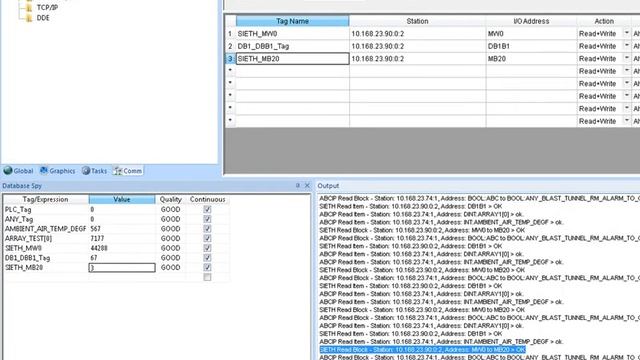Click the DDE folder icon
The height and width of the screenshot is (360, 640).
pos(29,18)
